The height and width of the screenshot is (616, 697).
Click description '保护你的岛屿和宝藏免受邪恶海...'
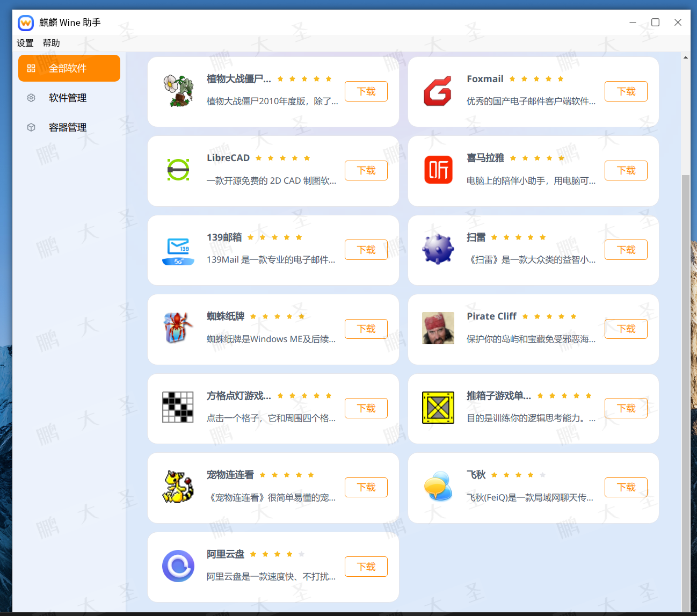click(531, 339)
